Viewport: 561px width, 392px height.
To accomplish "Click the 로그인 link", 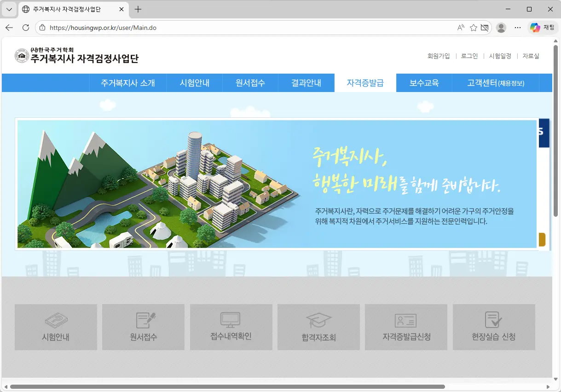I will click(x=469, y=56).
